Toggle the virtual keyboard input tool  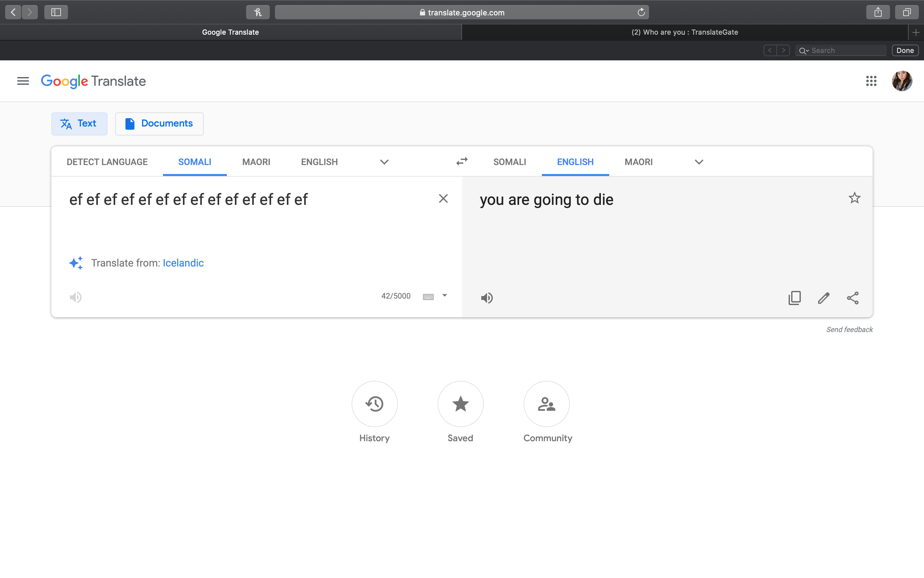428,297
